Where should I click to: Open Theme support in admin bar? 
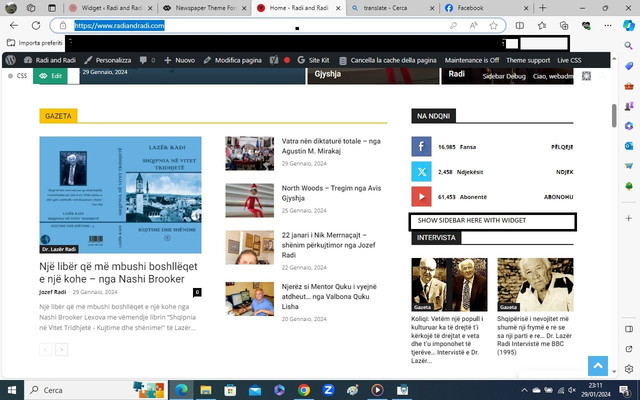click(528, 60)
